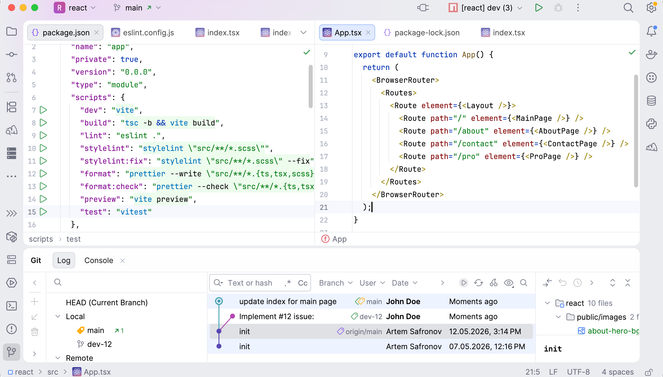Viewport: 663px width, 377px height.
Task: Open More Actions vertical dots menu
Action: coord(578,8)
